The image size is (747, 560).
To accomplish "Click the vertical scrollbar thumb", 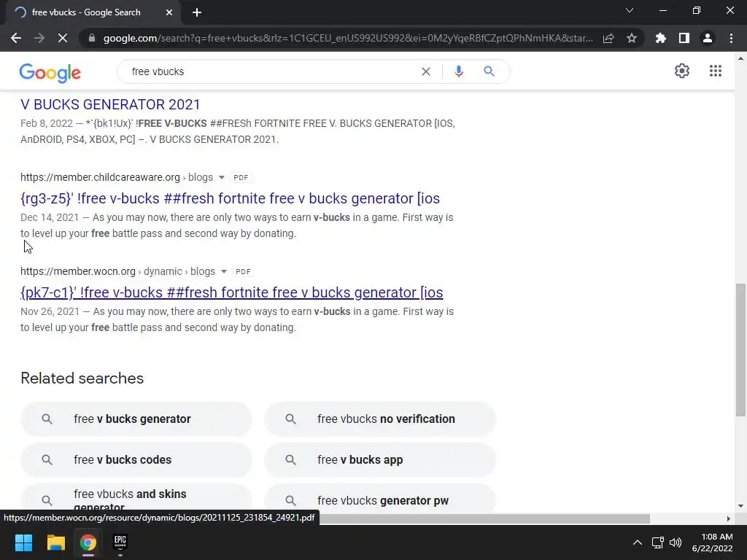I will pyautogui.click(x=740, y=350).
